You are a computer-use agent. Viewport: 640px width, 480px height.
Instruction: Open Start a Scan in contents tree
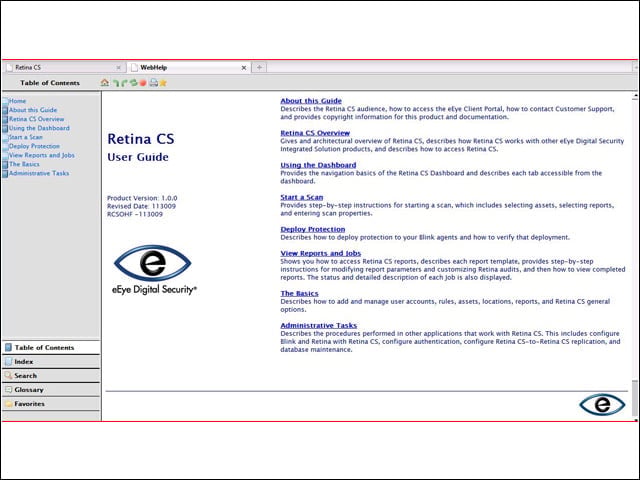pyautogui.click(x=26, y=137)
